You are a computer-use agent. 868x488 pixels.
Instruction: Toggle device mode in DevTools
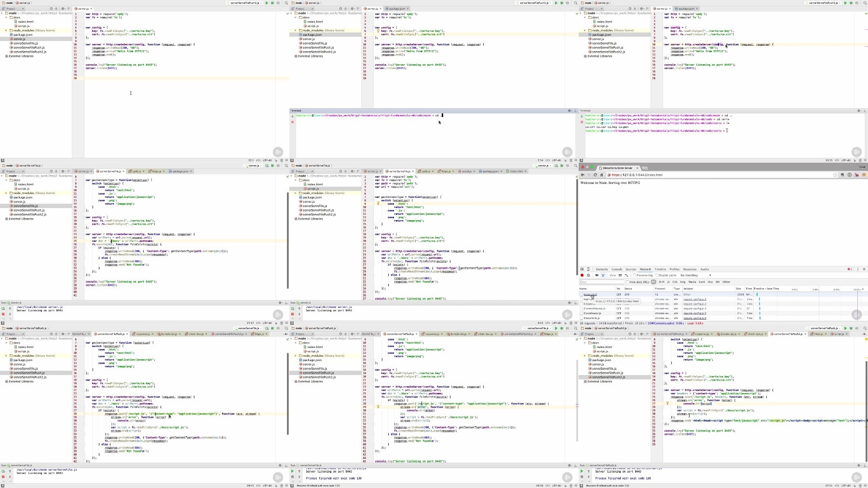[588, 269]
